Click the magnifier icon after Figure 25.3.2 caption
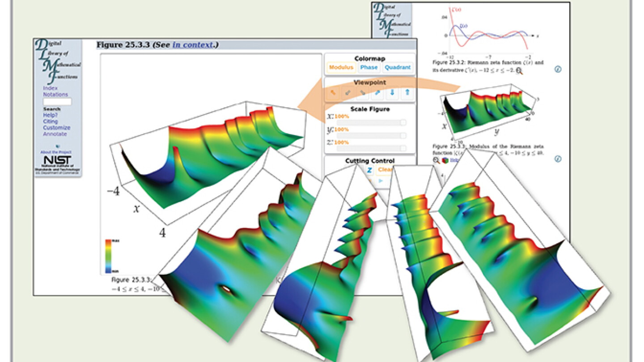This screenshot has width=644, height=362. click(519, 71)
